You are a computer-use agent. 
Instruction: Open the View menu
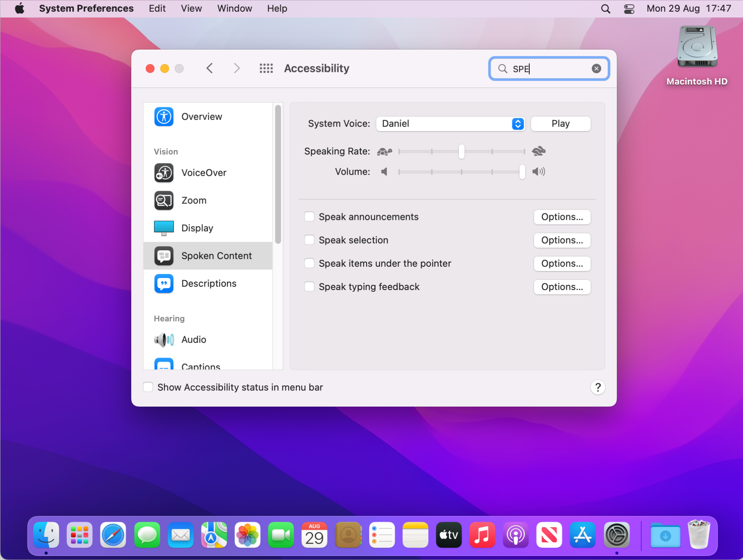[x=191, y=8]
